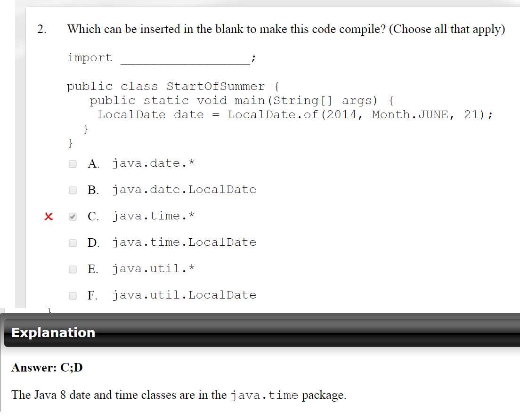520x420 pixels.
Task: Click the java.util.* answer text
Action: pyautogui.click(x=154, y=269)
